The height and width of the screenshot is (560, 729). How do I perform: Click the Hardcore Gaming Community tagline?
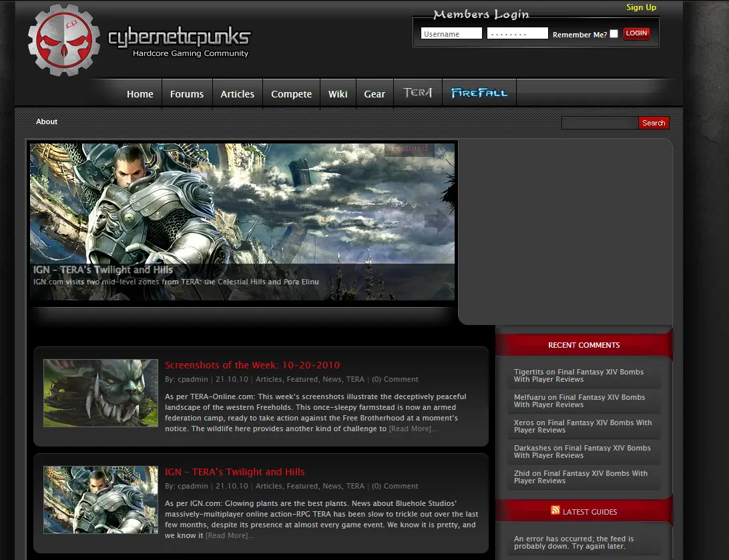191,53
